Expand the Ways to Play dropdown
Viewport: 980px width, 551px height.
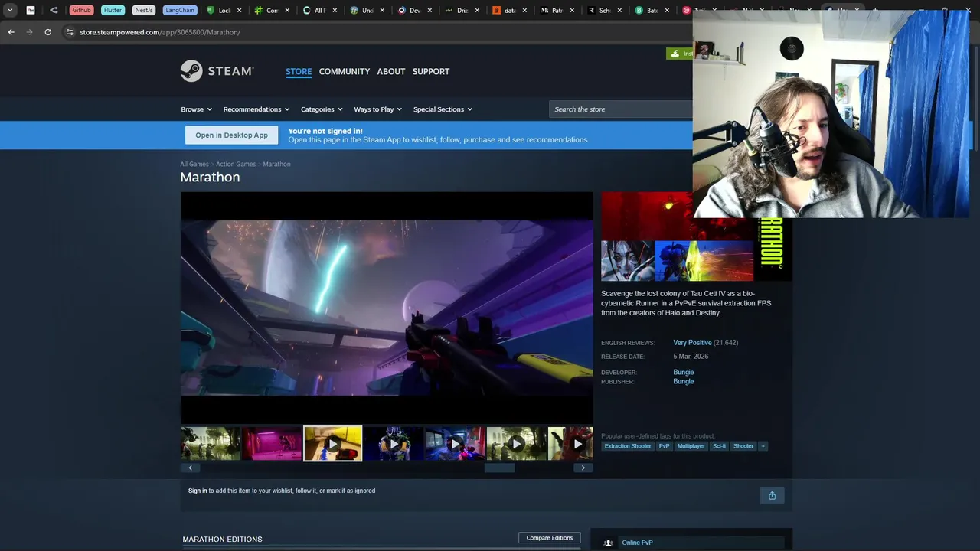tap(377, 109)
